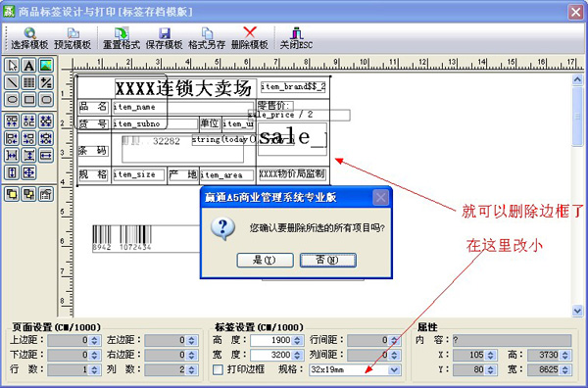Select the 零售价: label text
The image size is (588, 388).
tap(276, 106)
